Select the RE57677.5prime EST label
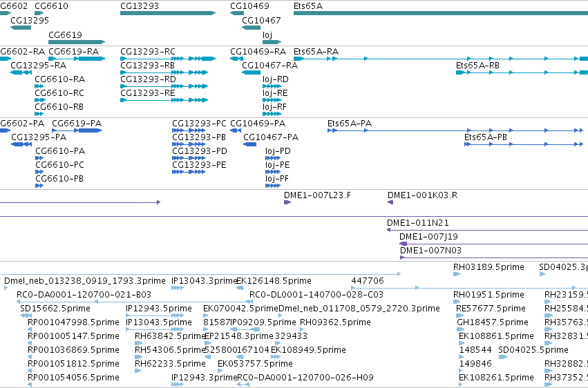The height and width of the screenshot is (388, 588). click(491, 309)
